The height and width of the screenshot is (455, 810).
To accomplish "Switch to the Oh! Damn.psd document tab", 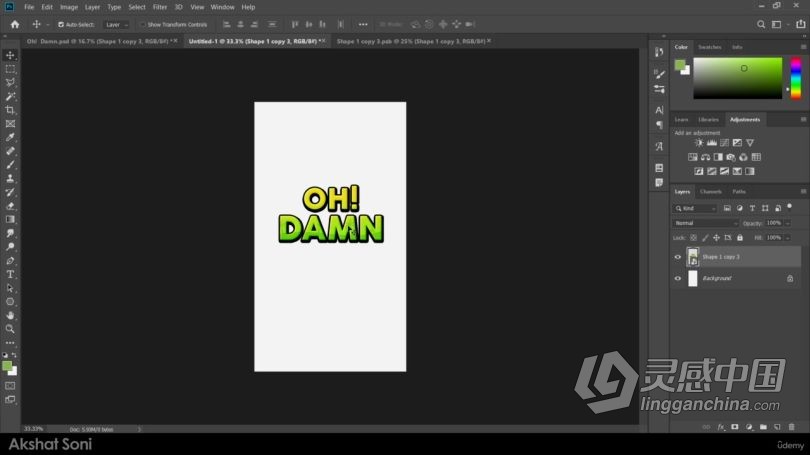I will pos(98,41).
